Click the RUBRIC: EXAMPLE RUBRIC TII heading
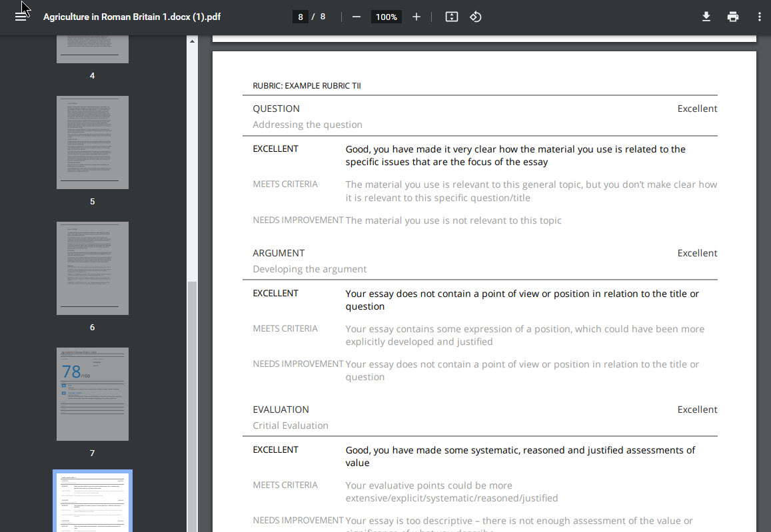Viewport: 771px width, 532px height. point(307,85)
